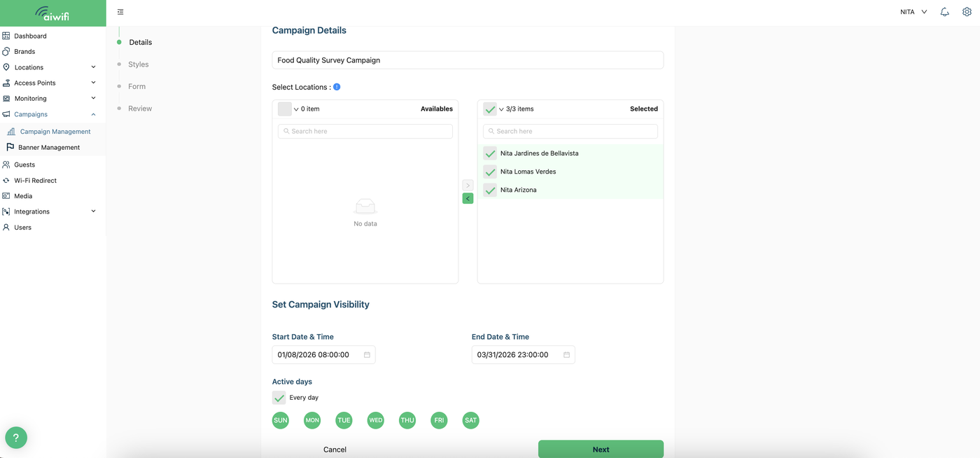Collapse sidebar with the menu fold icon
The width and height of the screenshot is (980, 458).
tap(120, 12)
